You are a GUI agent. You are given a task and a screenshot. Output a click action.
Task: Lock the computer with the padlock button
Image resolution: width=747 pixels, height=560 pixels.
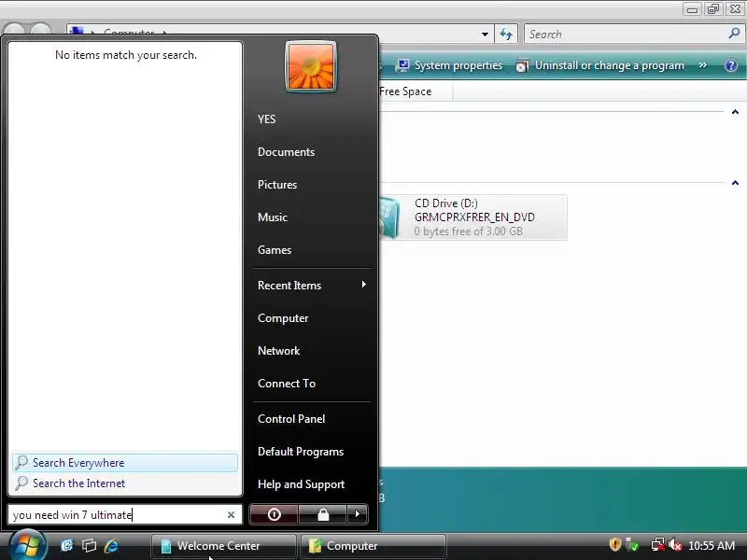(323, 514)
